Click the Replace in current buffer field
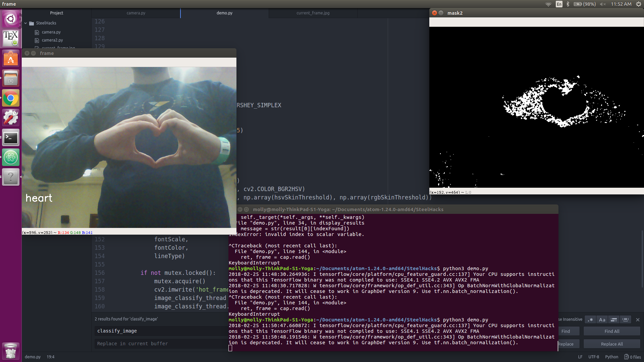Image resolution: width=644 pixels, height=362 pixels. click(x=161, y=344)
